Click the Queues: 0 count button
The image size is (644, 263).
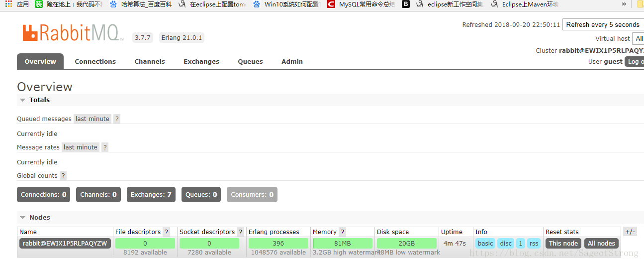point(201,194)
